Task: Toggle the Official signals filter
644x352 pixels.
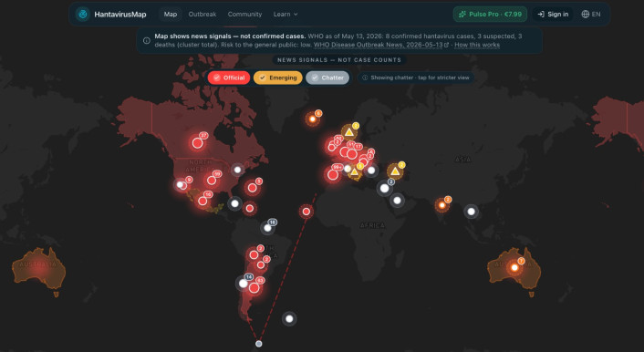Action: (x=229, y=78)
